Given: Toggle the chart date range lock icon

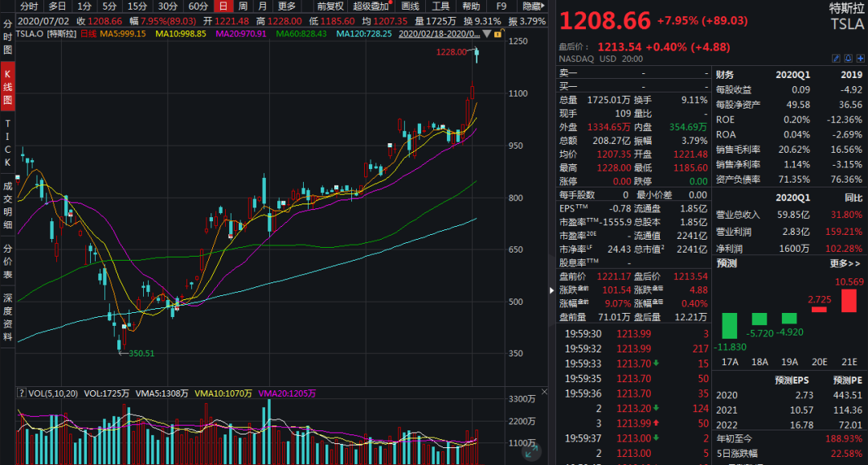Looking at the screenshot, I should click(497, 34).
